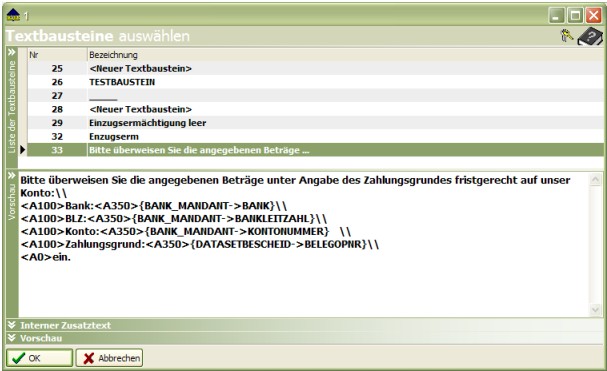Click the preview scrollbar down arrow

point(595,309)
